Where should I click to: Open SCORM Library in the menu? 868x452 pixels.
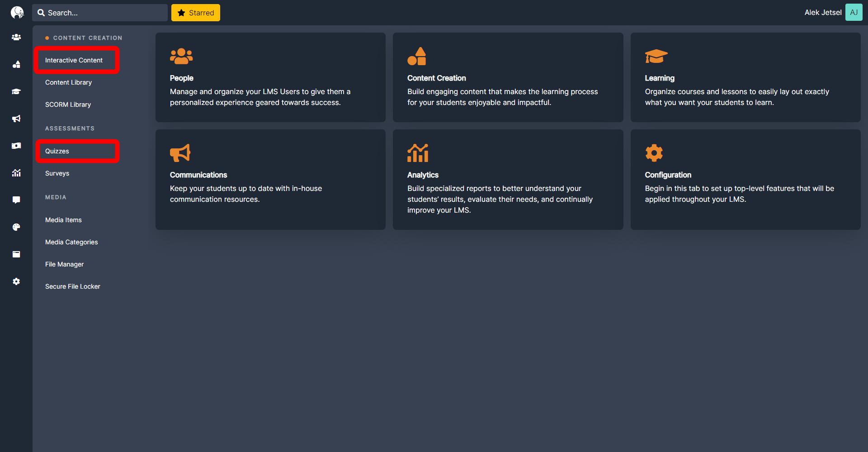[68, 105]
